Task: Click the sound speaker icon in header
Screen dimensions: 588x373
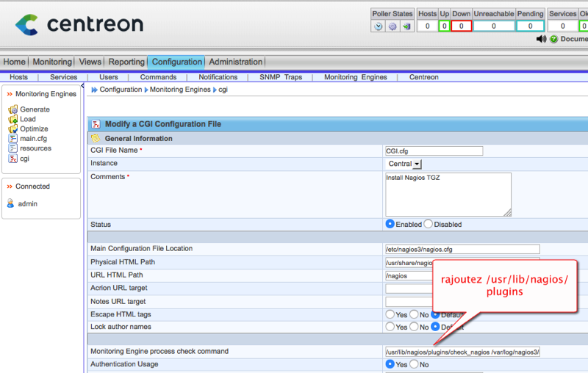Action: click(x=541, y=39)
